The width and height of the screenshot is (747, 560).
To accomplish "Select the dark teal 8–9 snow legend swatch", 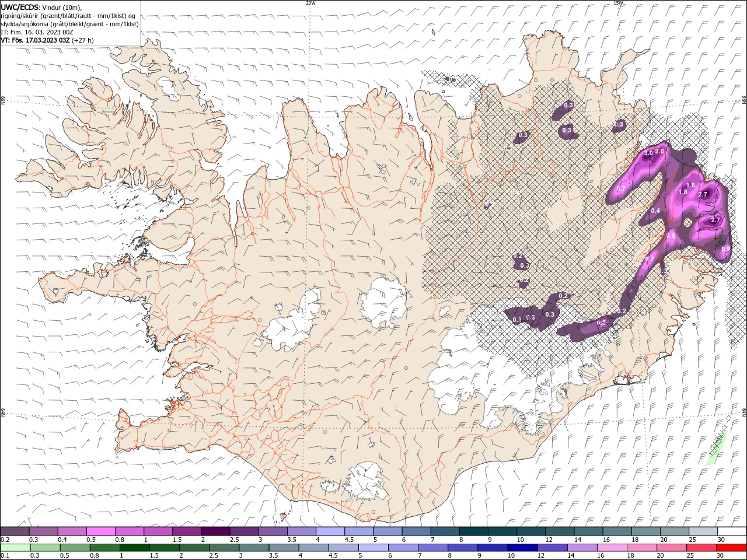I will point(474,531).
